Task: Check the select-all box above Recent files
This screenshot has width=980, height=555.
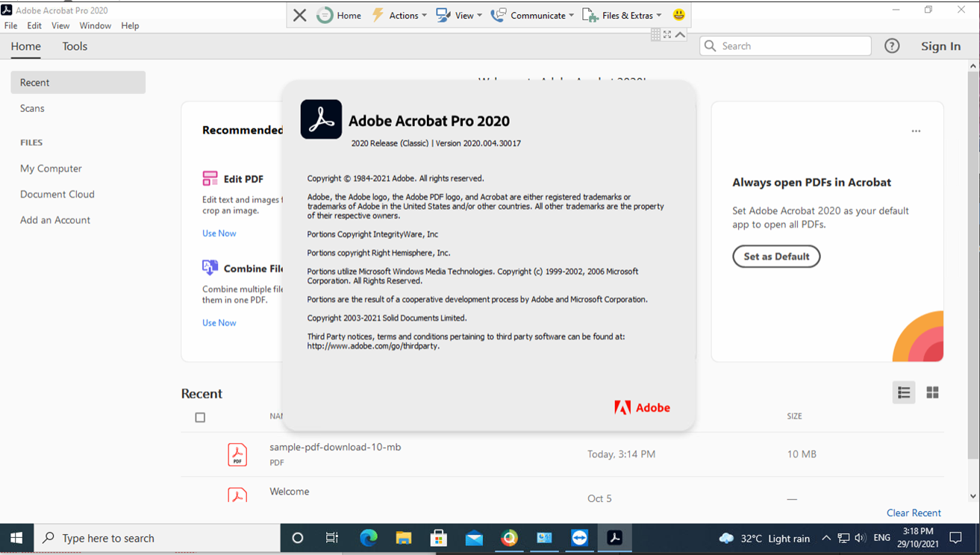Action: (x=200, y=417)
